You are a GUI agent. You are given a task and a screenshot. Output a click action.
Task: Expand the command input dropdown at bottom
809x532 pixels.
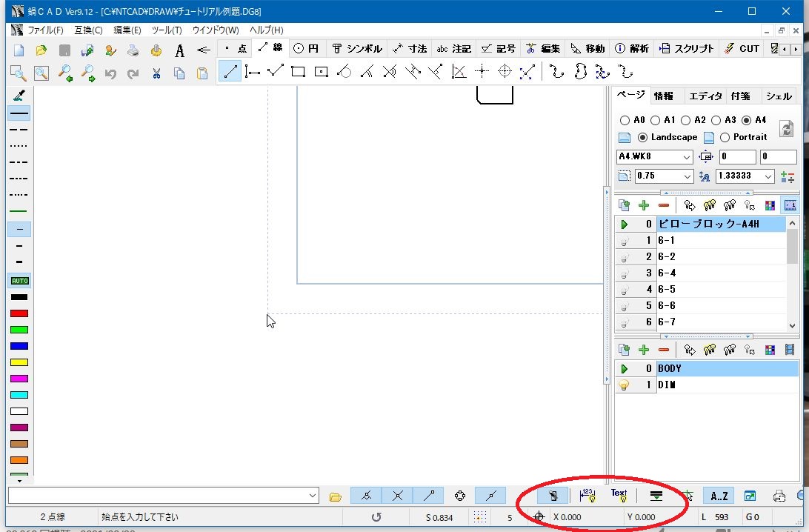[x=313, y=496]
